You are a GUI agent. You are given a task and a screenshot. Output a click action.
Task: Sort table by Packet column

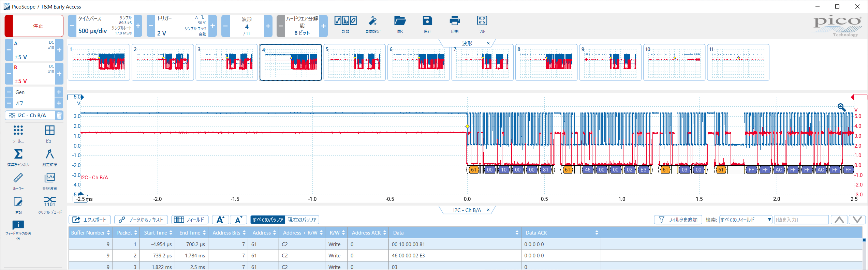click(127, 233)
